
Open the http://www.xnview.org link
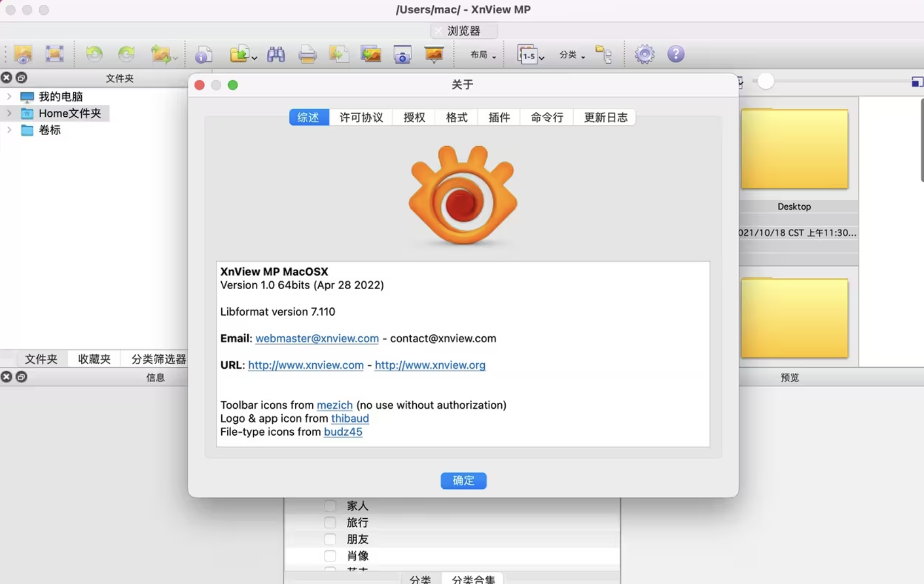click(430, 365)
